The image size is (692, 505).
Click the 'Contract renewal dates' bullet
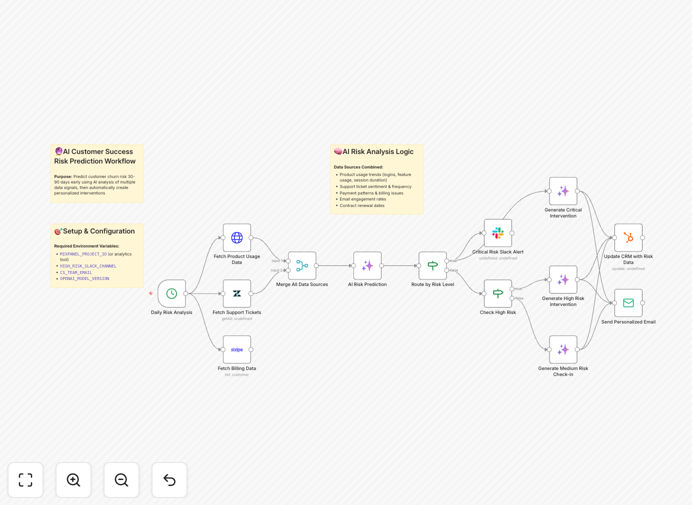tap(362, 206)
